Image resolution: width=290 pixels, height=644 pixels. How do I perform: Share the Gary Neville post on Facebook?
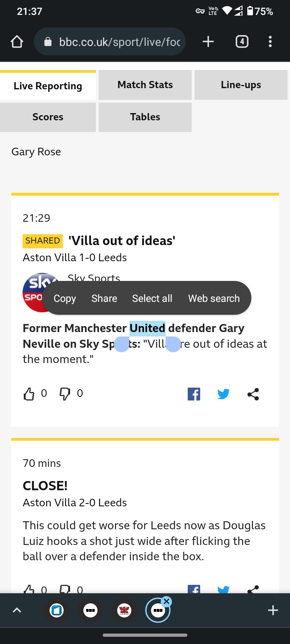(194, 394)
